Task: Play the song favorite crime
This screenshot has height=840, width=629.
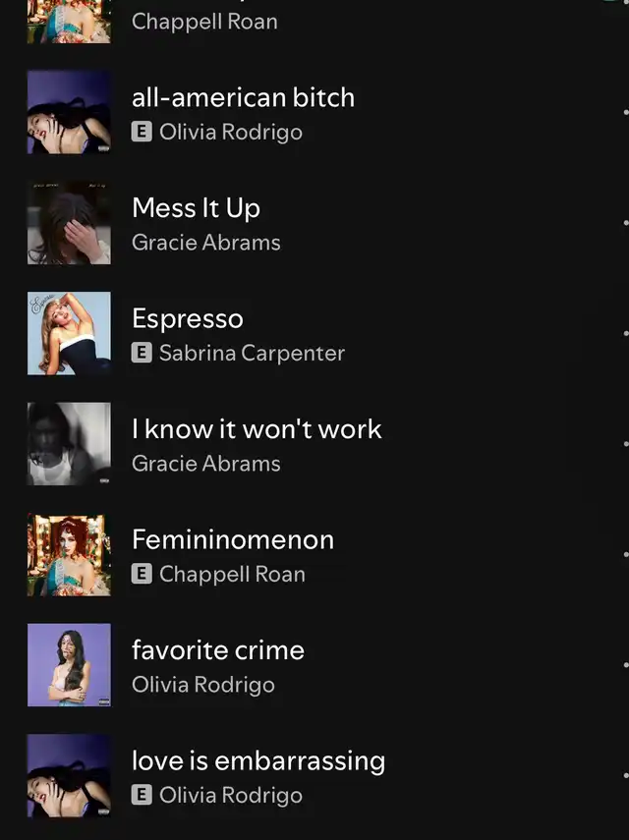Action: pos(218,650)
